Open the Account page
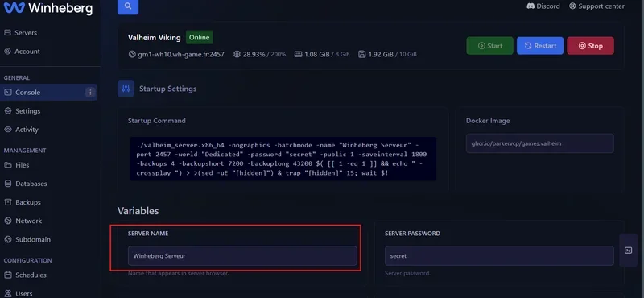Image resolution: width=644 pixels, height=298 pixels. click(27, 52)
